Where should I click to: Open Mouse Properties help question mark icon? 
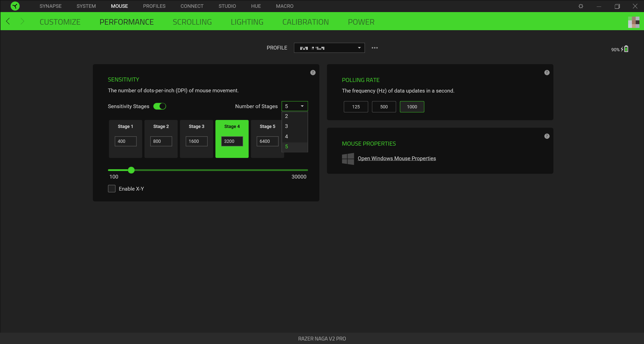point(547,136)
